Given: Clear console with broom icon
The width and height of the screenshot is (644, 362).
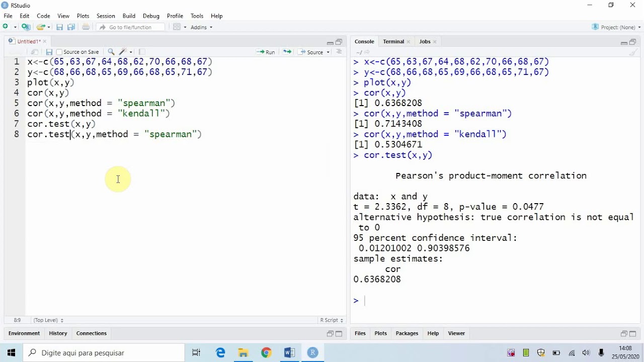Looking at the screenshot, I should coord(634,52).
